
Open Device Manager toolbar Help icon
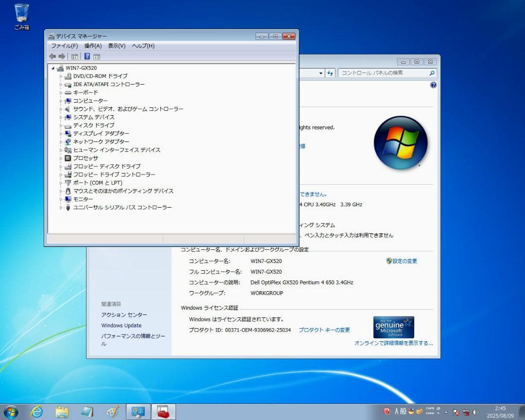point(87,56)
